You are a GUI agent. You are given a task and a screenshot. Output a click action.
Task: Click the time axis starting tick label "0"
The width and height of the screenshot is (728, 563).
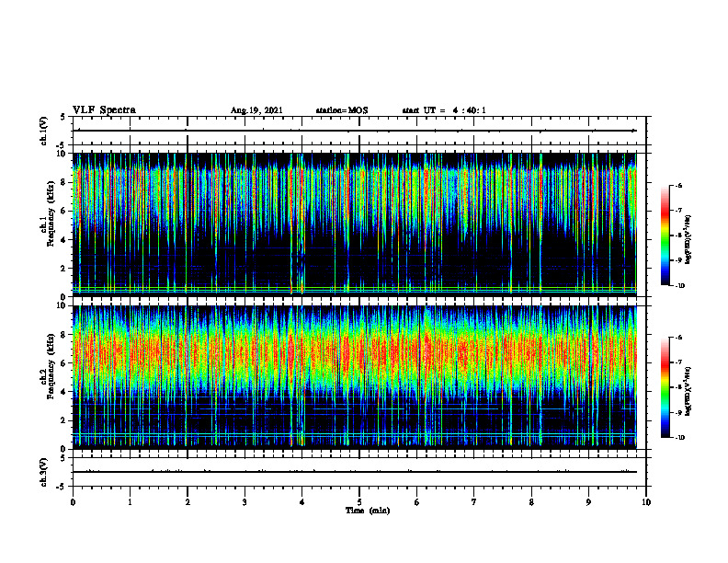pyautogui.click(x=73, y=502)
